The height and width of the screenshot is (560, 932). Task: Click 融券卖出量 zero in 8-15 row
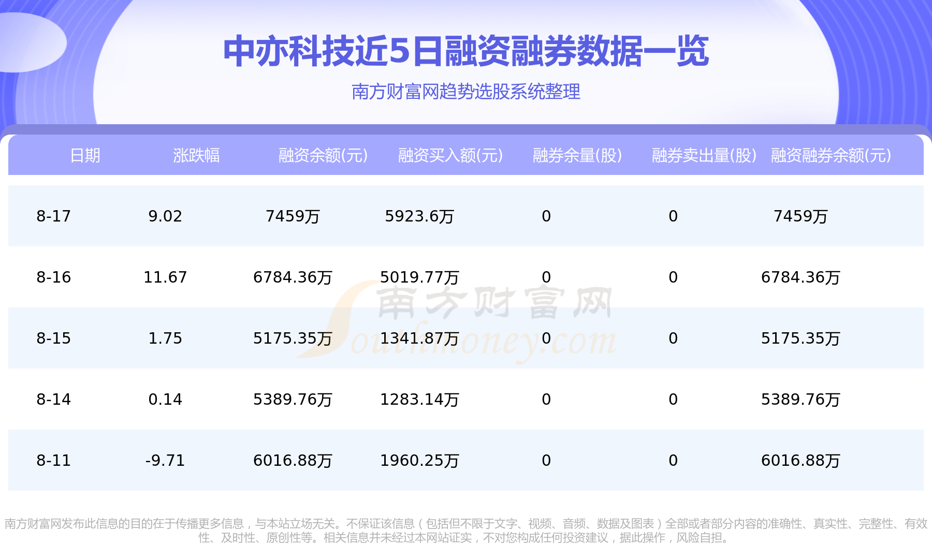tap(673, 338)
